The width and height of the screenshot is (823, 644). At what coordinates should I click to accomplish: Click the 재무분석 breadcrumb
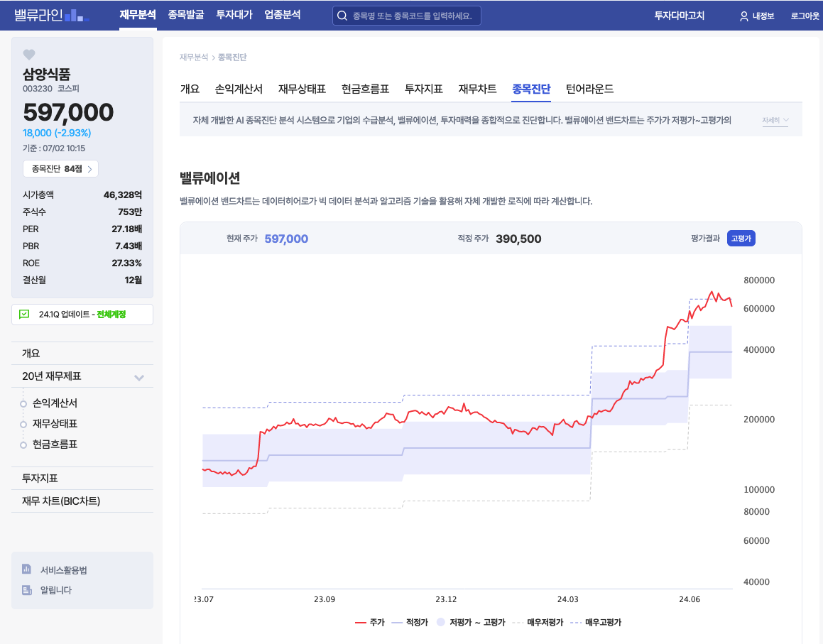point(194,58)
